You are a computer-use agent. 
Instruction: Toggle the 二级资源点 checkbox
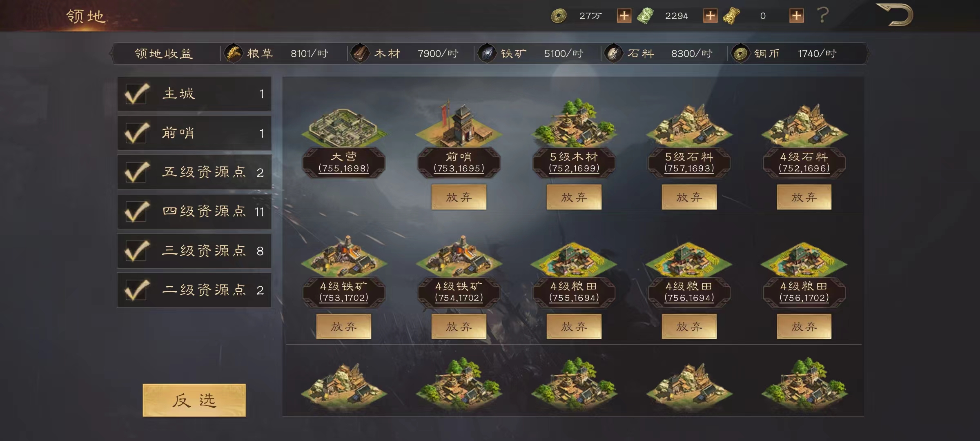tap(136, 290)
